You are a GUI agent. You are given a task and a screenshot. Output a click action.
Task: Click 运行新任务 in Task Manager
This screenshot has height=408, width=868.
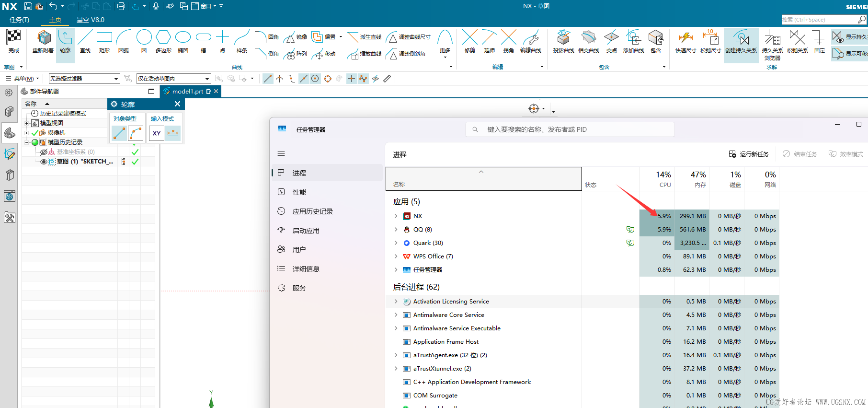(x=749, y=154)
